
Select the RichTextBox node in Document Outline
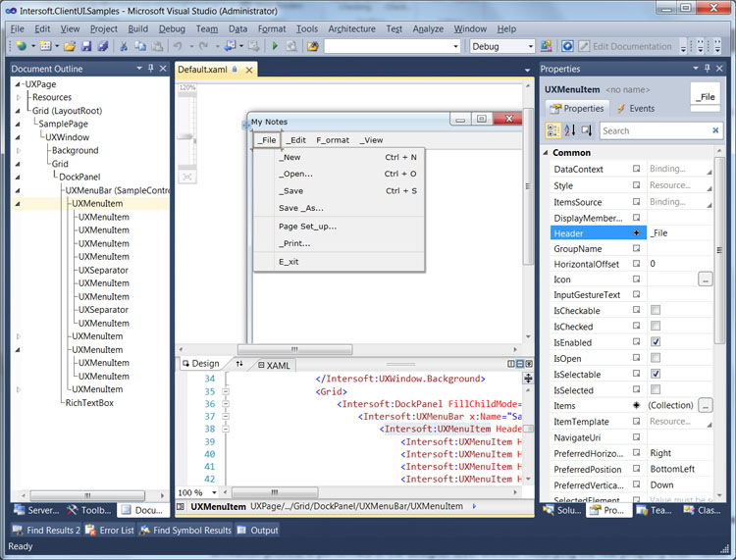click(x=89, y=402)
